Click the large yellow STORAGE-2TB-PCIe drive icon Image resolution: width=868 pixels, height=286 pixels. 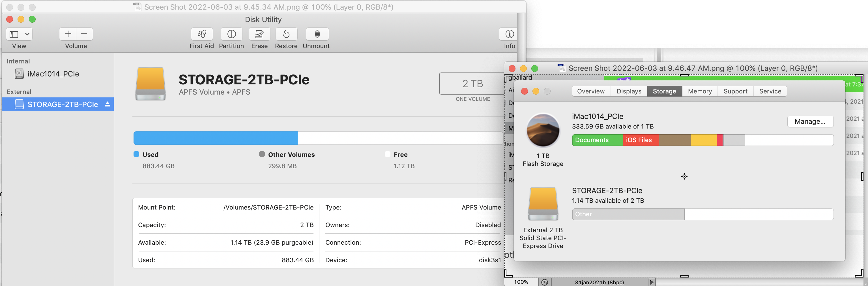click(x=150, y=84)
